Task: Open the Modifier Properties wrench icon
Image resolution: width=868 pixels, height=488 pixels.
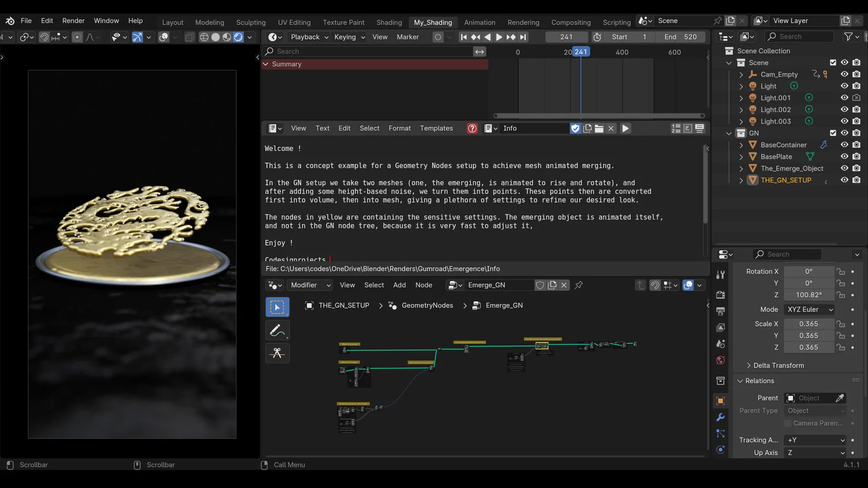Action: 720,417
